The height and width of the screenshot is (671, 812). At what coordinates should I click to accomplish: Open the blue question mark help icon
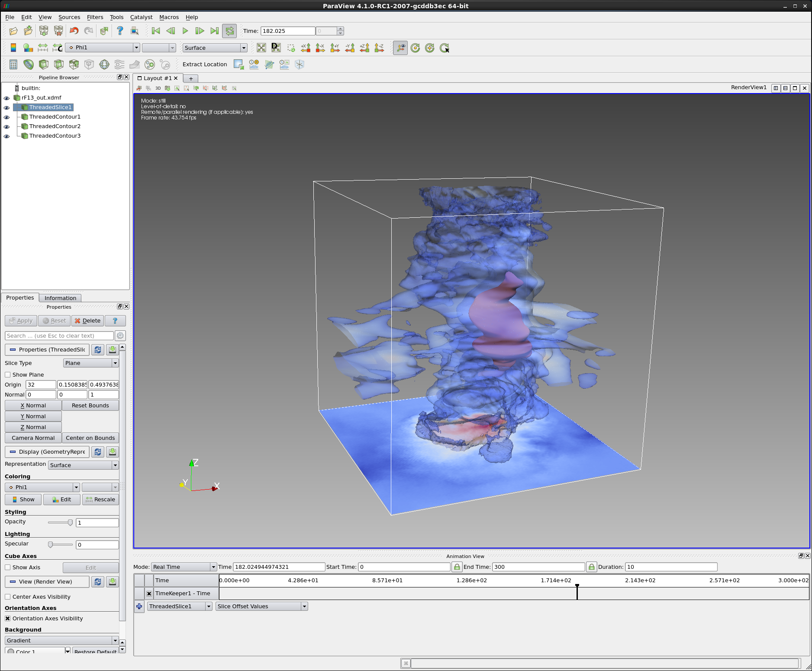[x=120, y=31]
